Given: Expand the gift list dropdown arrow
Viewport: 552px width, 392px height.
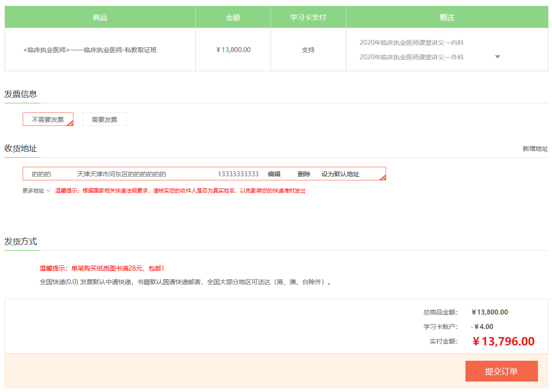Looking at the screenshot, I should pos(497,57).
